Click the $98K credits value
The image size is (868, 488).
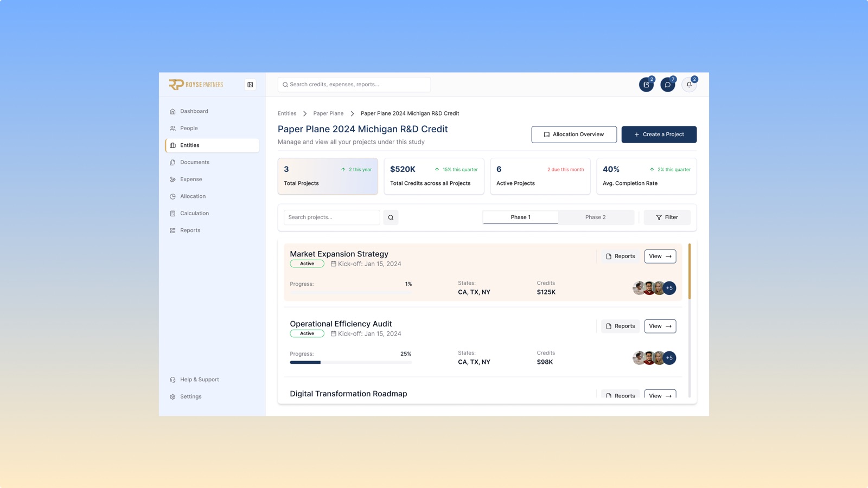545,362
